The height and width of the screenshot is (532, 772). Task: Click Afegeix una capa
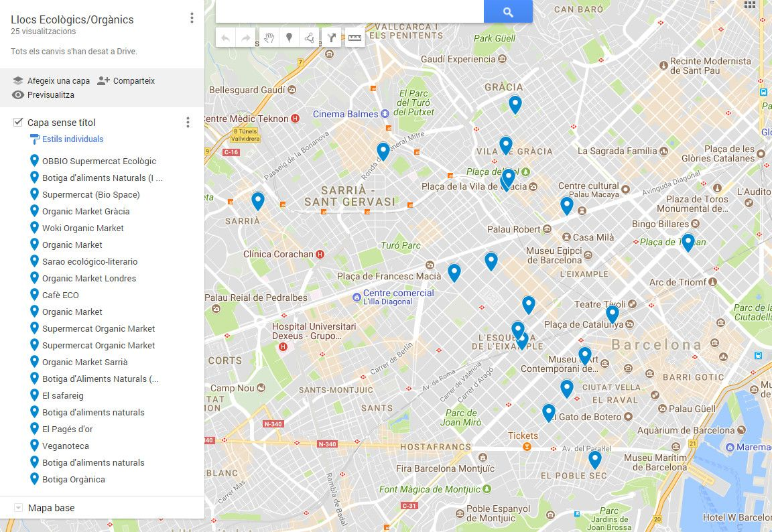tap(51, 81)
